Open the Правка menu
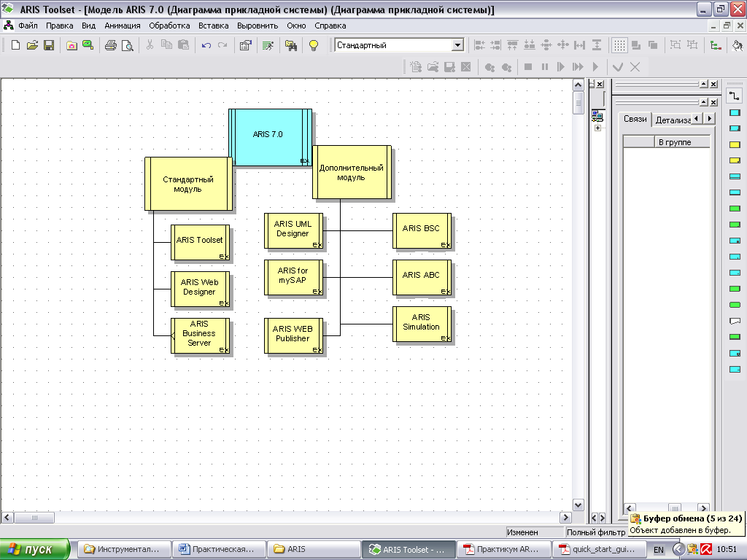 [x=60, y=26]
